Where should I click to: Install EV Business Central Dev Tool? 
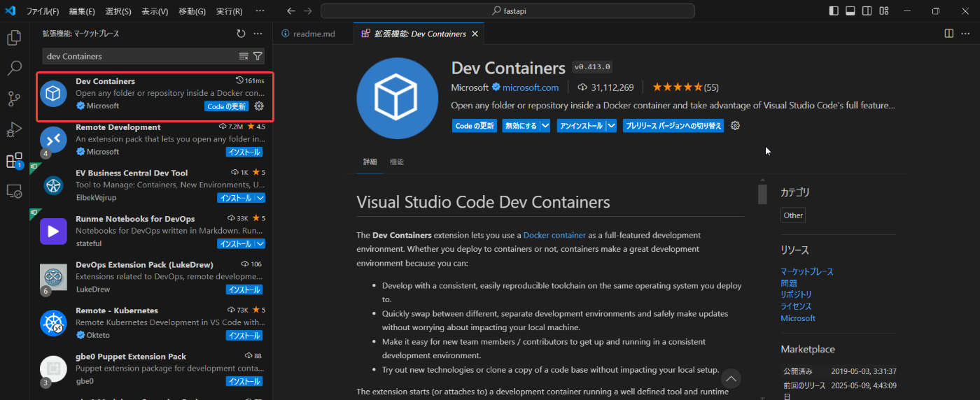pos(236,198)
